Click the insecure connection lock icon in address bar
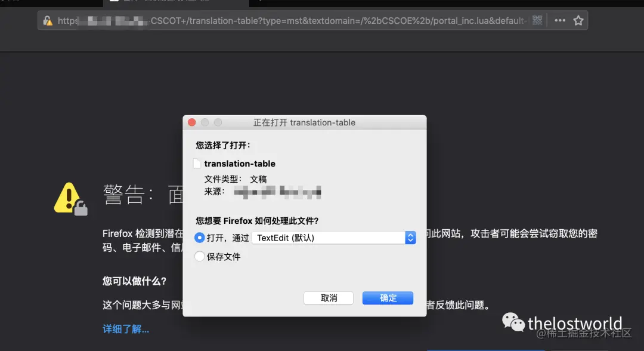The height and width of the screenshot is (351, 644). click(x=48, y=20)
